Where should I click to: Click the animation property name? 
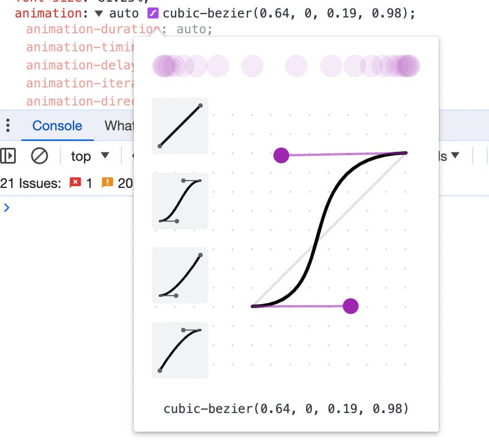[49, 14]
